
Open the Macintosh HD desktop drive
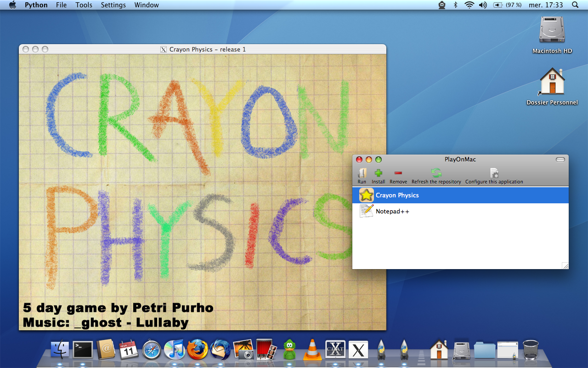(552, 30)
